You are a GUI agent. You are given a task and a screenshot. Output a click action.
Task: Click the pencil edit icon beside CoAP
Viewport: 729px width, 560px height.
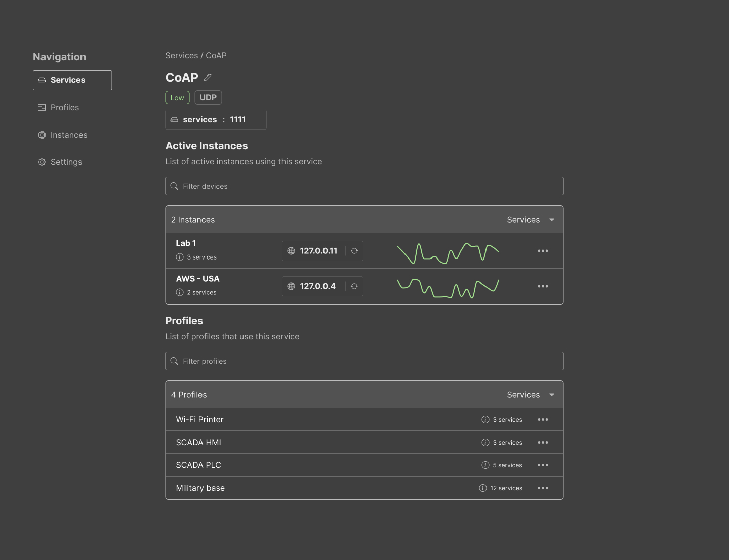pos(208,78)
